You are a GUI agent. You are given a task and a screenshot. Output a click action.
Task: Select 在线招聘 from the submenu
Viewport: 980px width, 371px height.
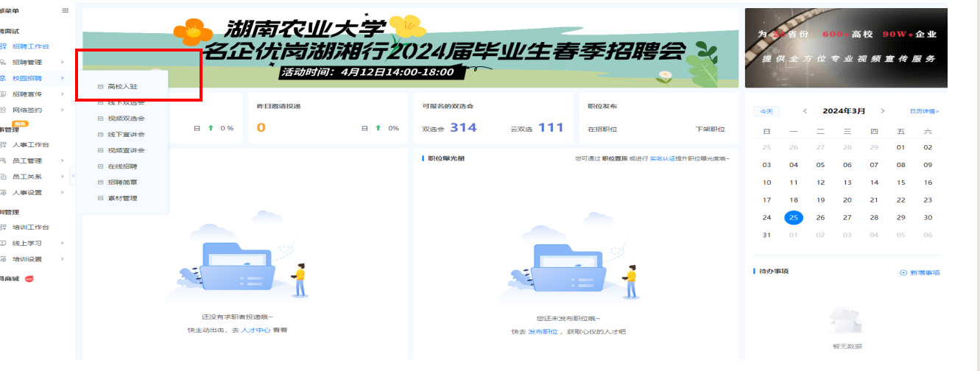[x=122, y=166]
